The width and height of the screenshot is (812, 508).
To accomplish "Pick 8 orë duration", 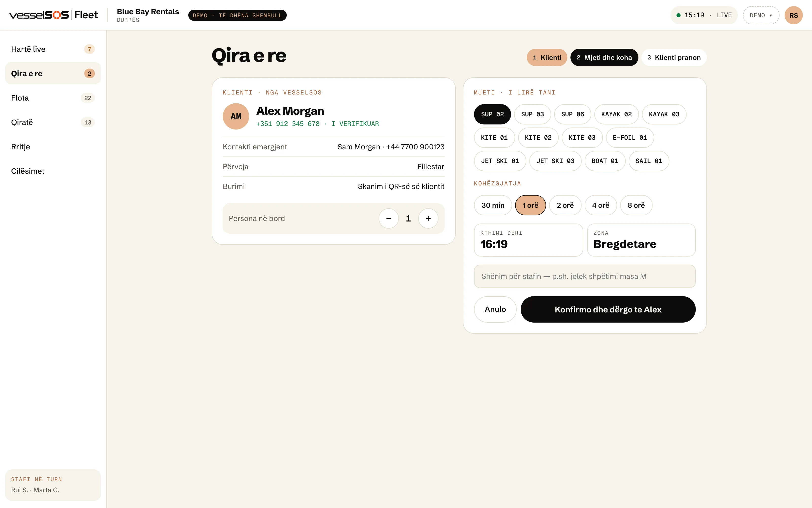I will point(636,205).
